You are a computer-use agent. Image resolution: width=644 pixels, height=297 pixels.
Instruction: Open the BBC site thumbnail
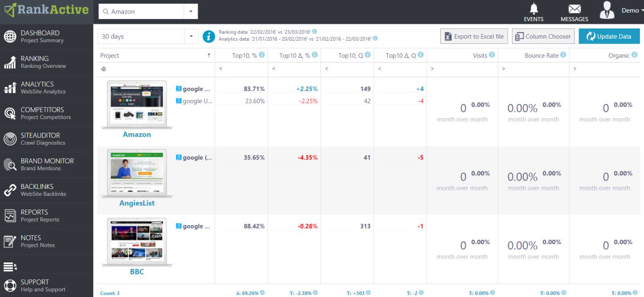point(136,242)
